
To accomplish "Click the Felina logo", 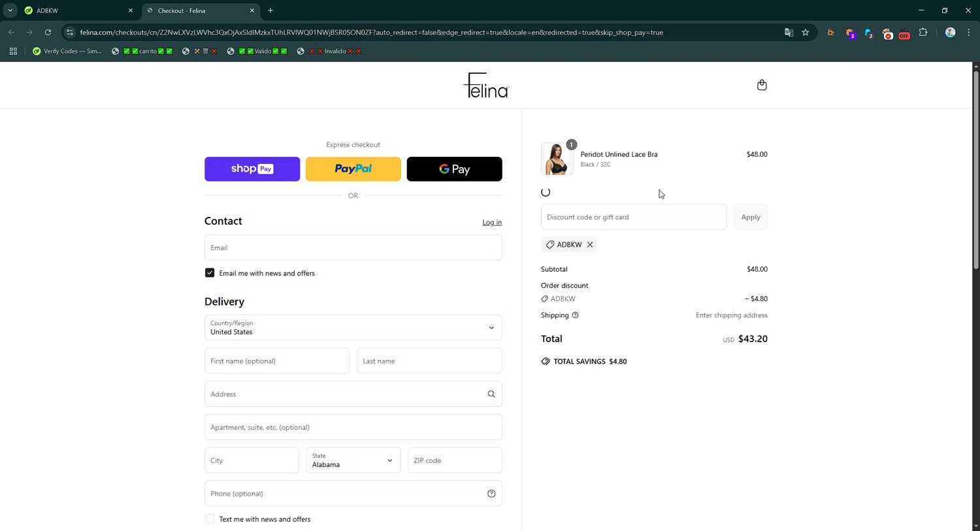I will 486,85.
